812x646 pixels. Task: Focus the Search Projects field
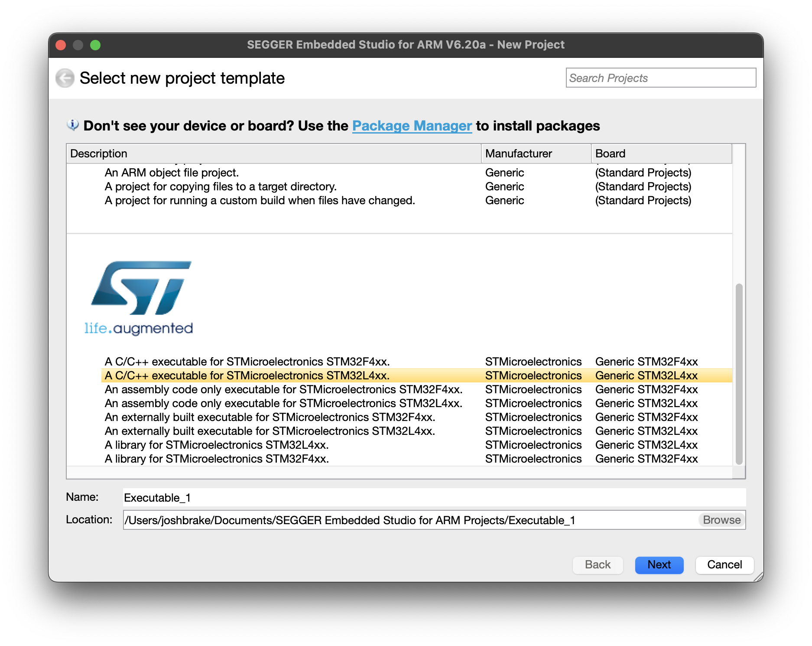click(661, 78)
